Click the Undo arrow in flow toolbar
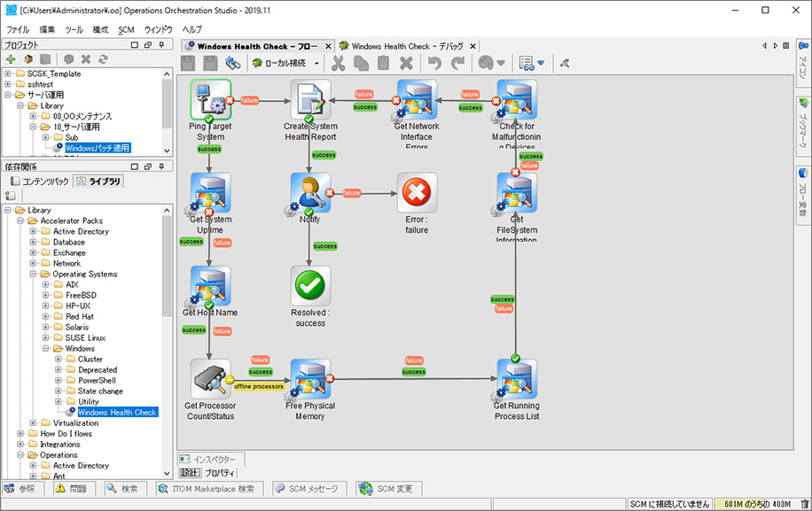Screen dimensions: 812x511 [434, 63]
